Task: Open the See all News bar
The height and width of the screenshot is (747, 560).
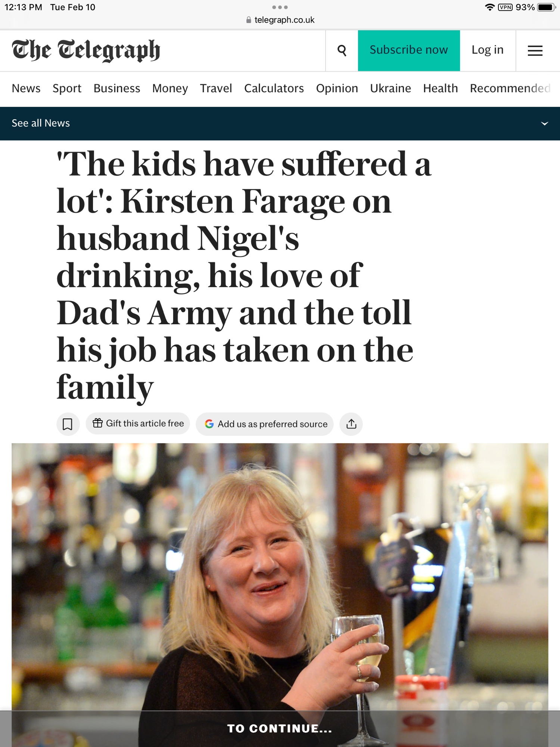Action: tap(41, 123)
